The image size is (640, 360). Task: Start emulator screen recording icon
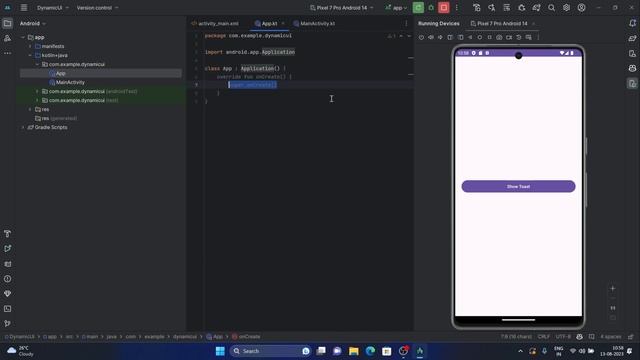coord(509,37)
